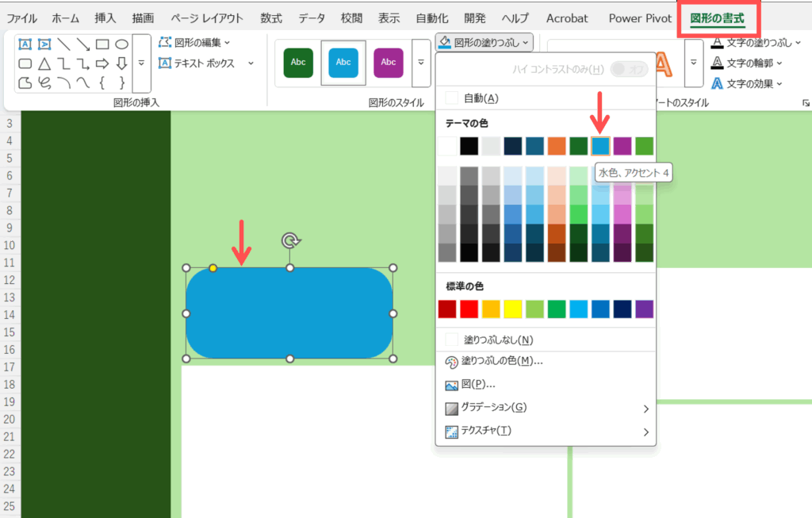Expand the shape fill (図形の塗りつぶし) dropdown

pos(484,42)
